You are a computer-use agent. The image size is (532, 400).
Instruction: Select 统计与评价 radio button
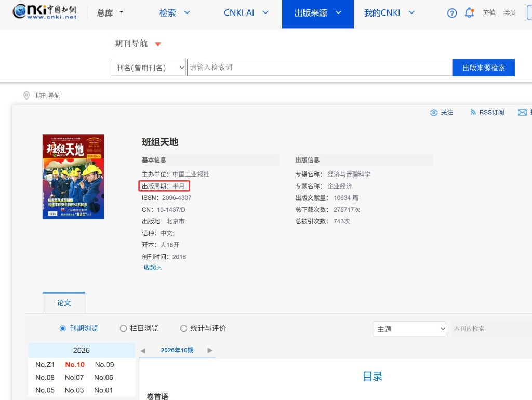(x=183, y=328)
